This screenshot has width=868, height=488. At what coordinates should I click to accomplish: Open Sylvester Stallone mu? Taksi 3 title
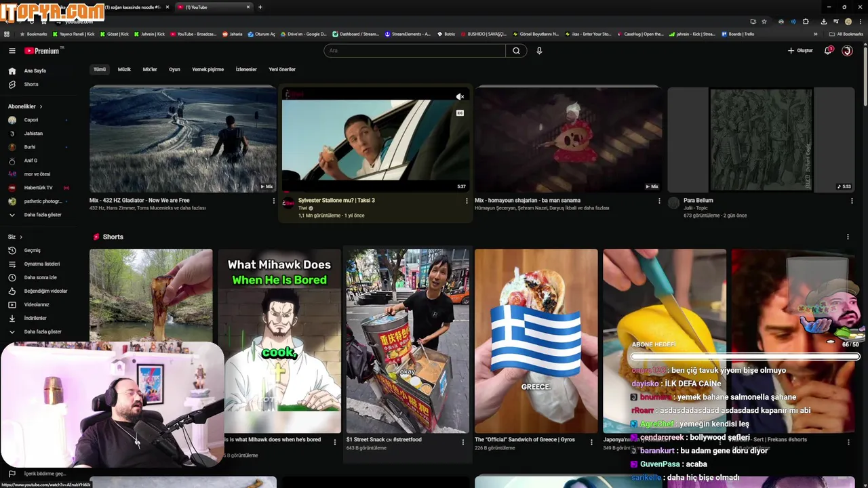pyautogui.click(x=336, y=201)
